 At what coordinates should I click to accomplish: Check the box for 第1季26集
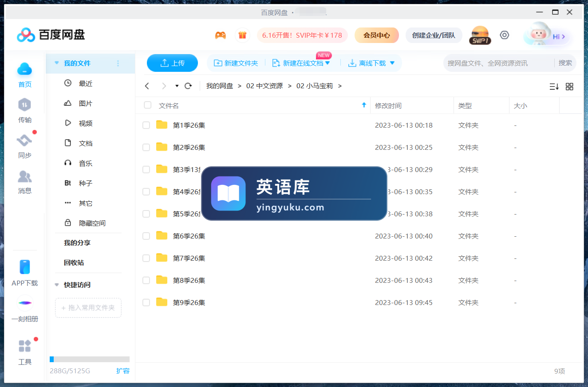point(146,125)
